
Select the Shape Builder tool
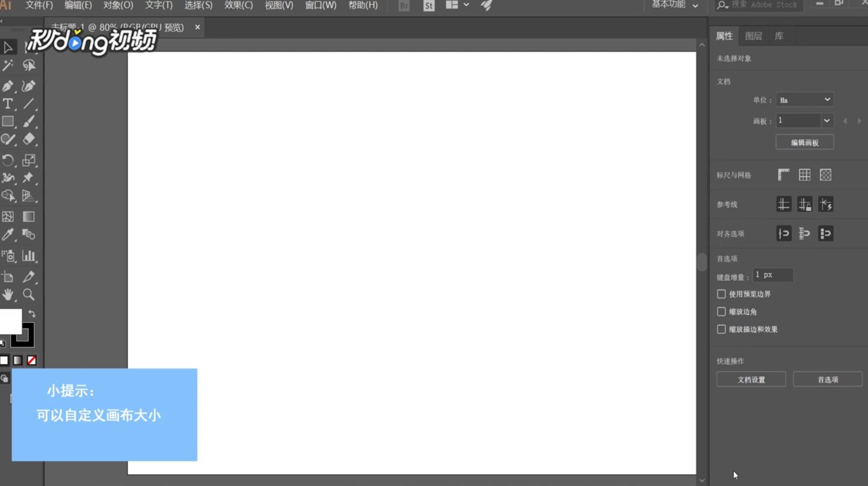point(8,196)
